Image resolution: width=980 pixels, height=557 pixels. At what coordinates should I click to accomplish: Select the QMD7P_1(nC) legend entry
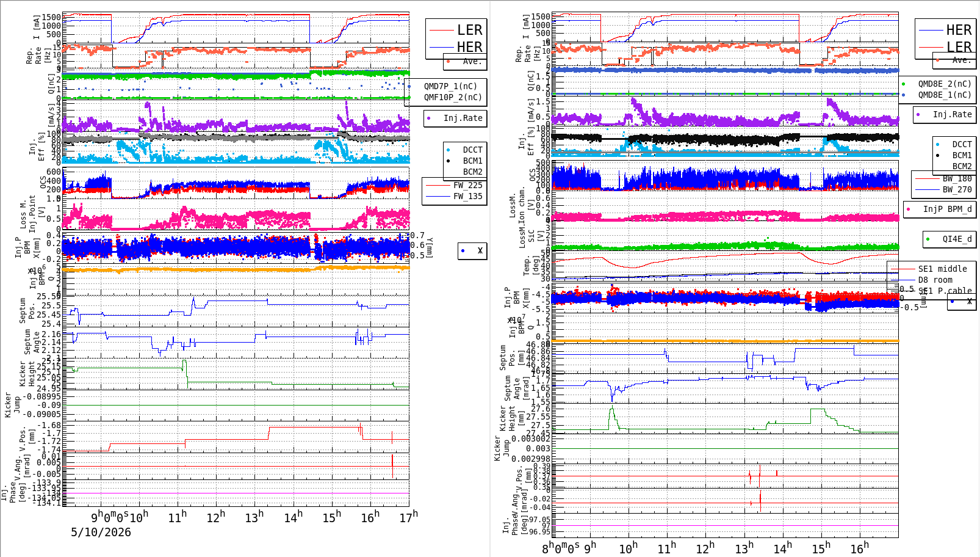pyautogui.click(x=450, y=86)
